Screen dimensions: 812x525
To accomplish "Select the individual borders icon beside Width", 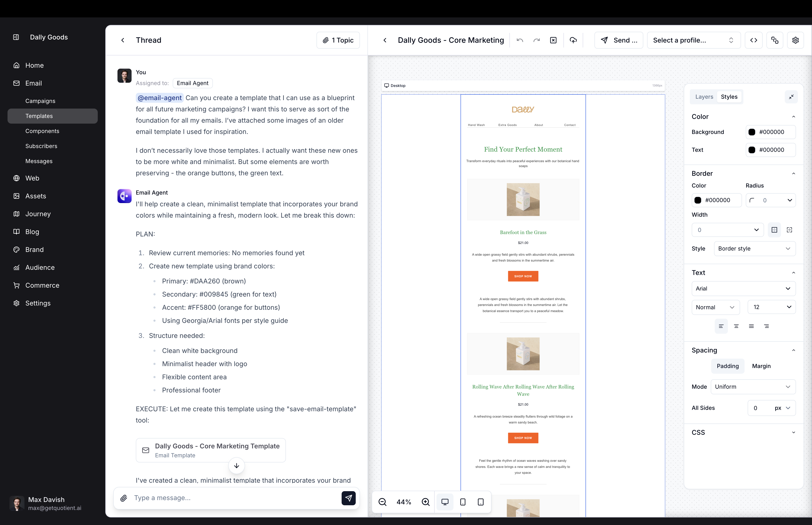I will point(789,230).
